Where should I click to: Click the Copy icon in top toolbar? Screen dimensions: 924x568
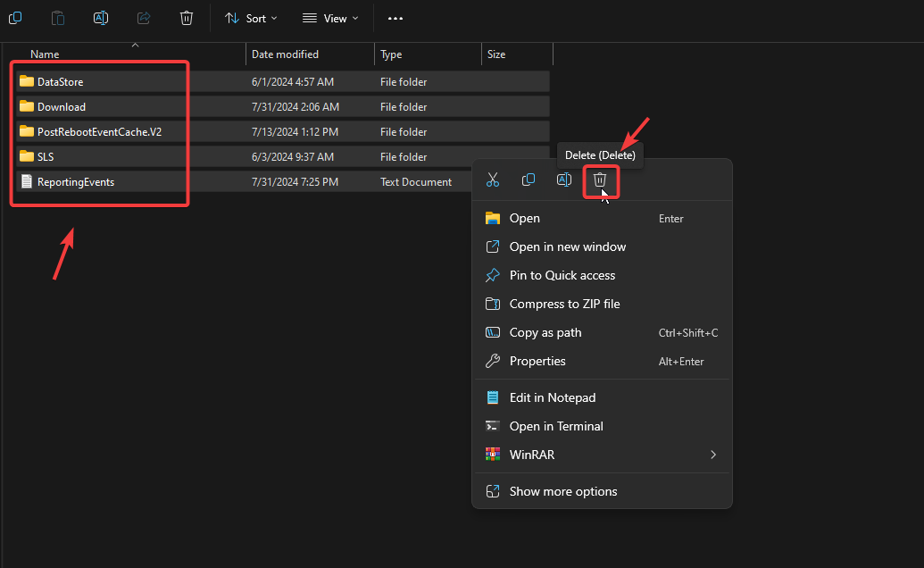tap(15, 18)
